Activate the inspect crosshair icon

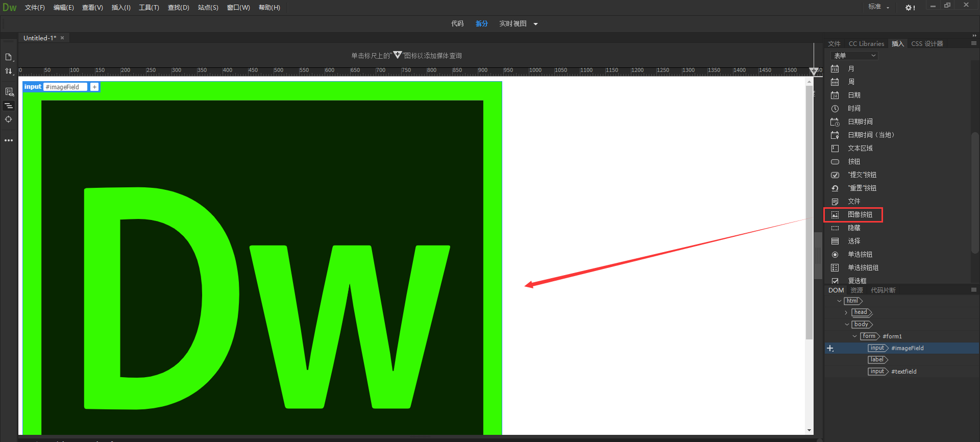(x=9, y=119)
